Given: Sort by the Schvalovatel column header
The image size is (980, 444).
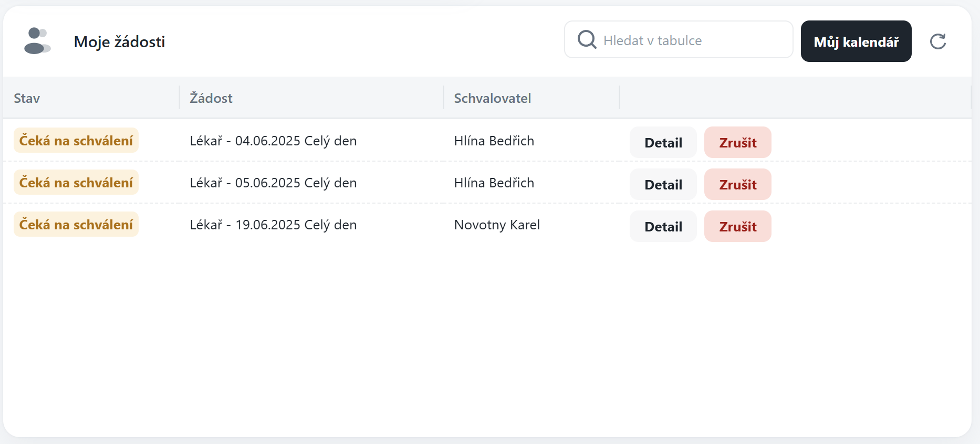Looking at the screenshot, I should [492, 98].
